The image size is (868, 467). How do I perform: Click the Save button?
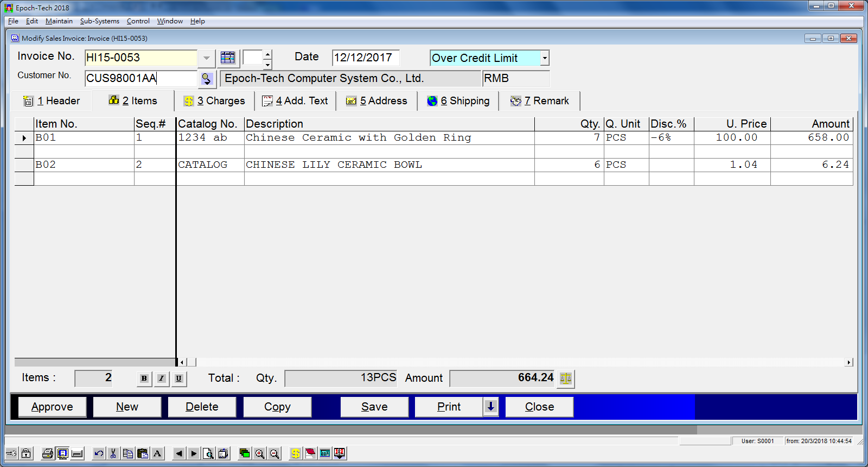(x=374, y=407)
